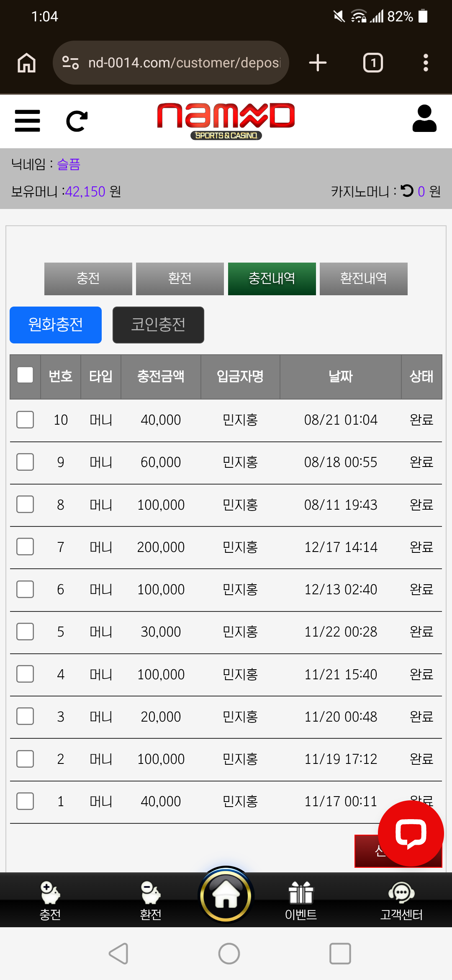Tap the browser address bar URL
Viewport: 452px width, 980px height.
(x=184, y=63)
